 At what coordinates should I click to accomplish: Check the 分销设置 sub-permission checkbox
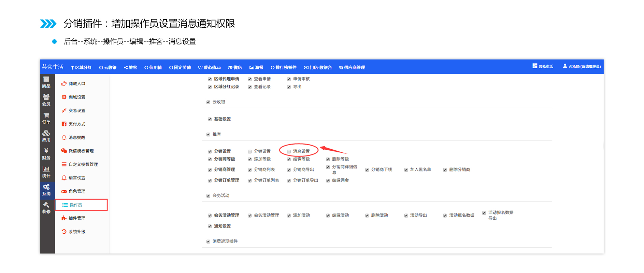[x=250, y=151]
